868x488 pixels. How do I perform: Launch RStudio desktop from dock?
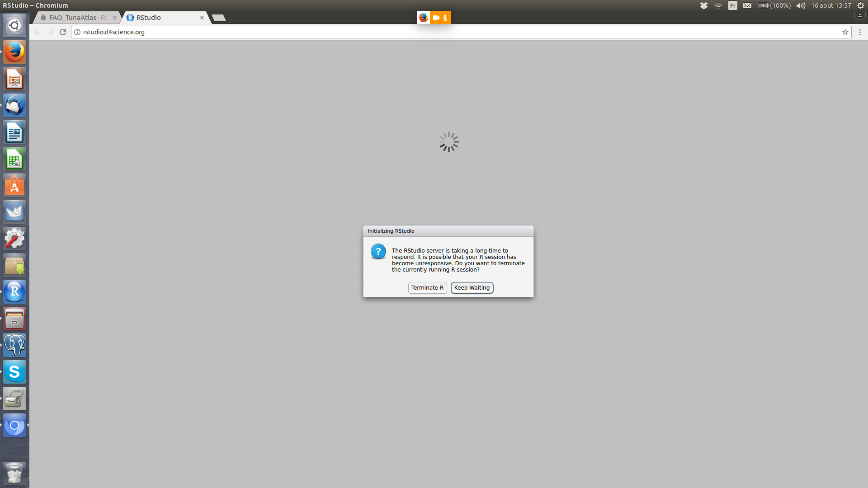point(14,292)
